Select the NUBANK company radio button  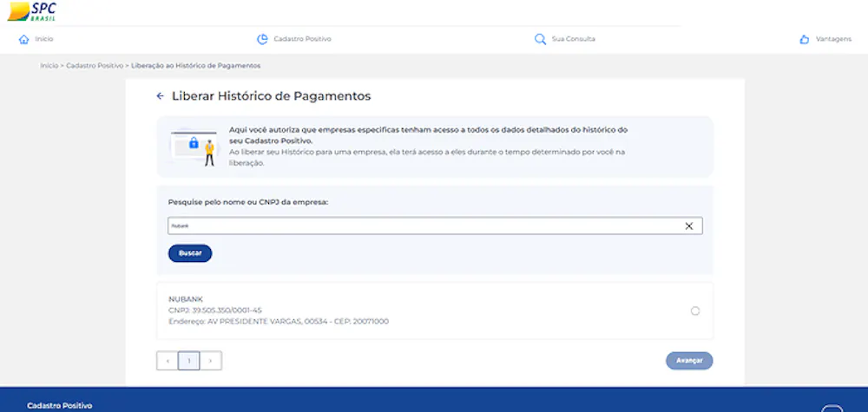pos(694,311)
